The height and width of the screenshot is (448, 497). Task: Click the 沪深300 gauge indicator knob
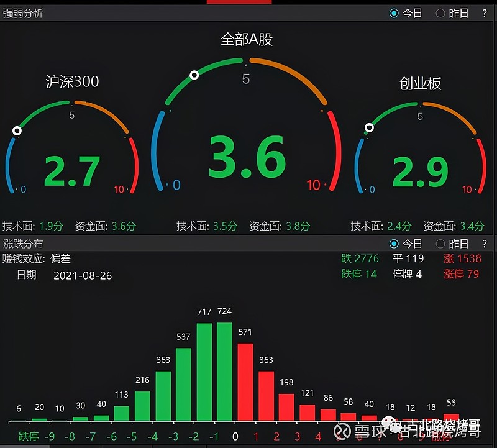point(17,130)
